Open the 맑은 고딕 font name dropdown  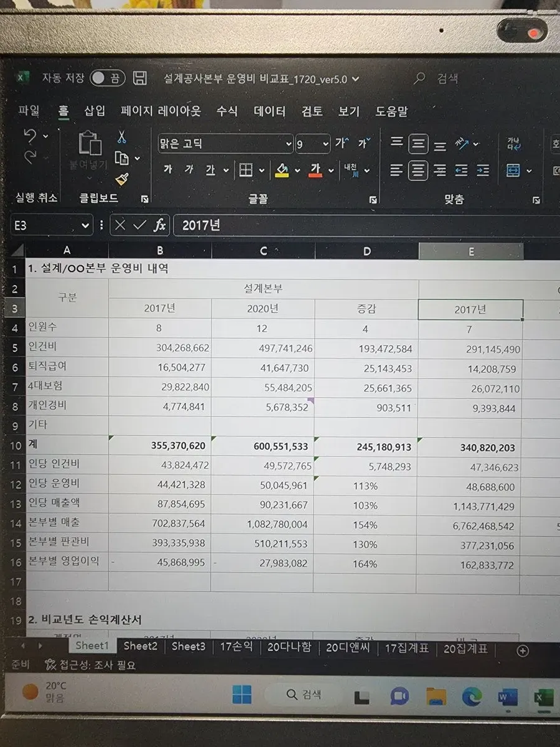point(288,144)
